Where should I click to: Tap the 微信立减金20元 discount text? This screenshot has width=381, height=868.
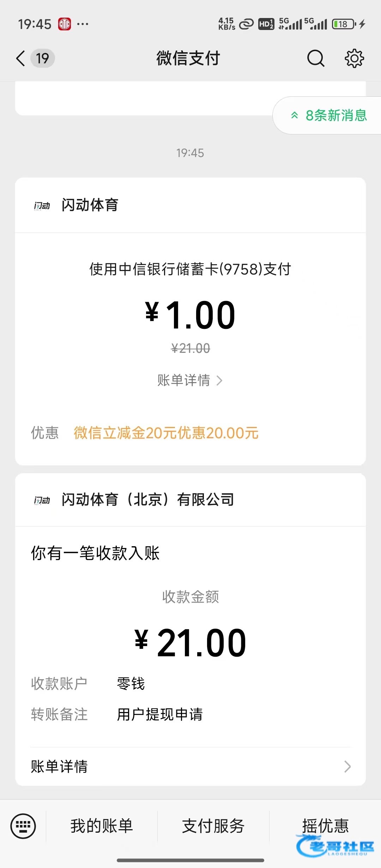click(166, 433)
